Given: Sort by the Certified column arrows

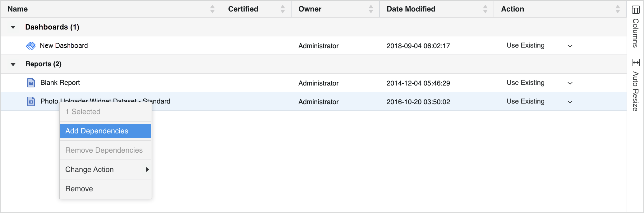Looking at the screenshot, I should (283, 9).
